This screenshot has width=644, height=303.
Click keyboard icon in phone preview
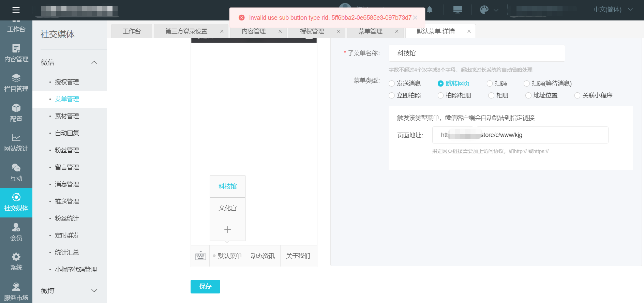tap(200, 256)
